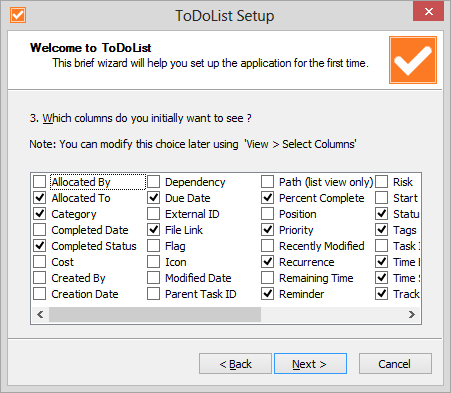451x393 pixels.
Task: Uncheck the Tags column
Action: pyautogui.click(x=382, y=230)
